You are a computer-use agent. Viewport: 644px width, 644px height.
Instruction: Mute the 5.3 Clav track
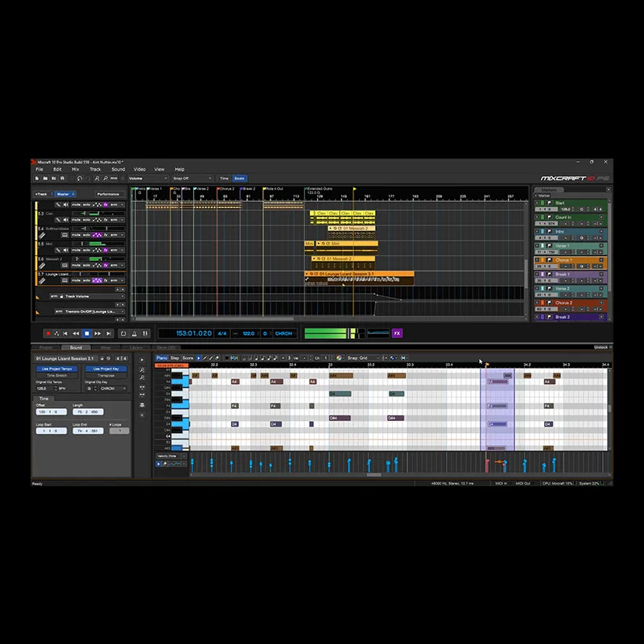click(x=76, y=220)
